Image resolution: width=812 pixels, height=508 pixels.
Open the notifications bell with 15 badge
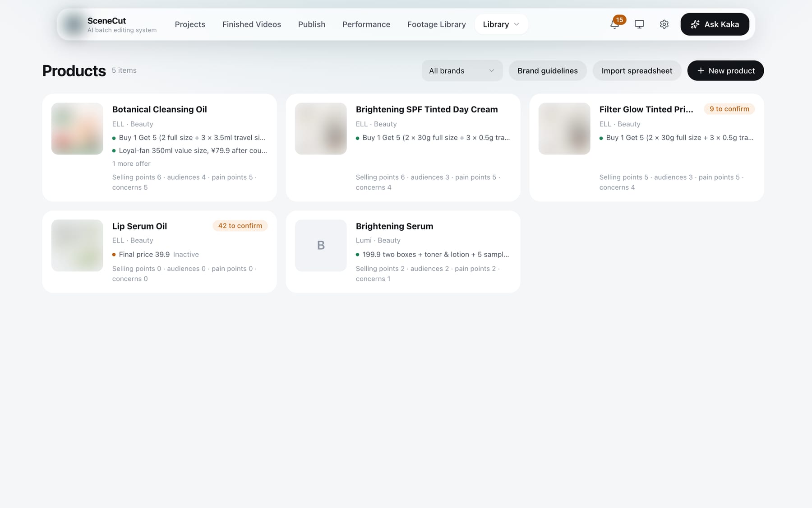coord(614,24)
